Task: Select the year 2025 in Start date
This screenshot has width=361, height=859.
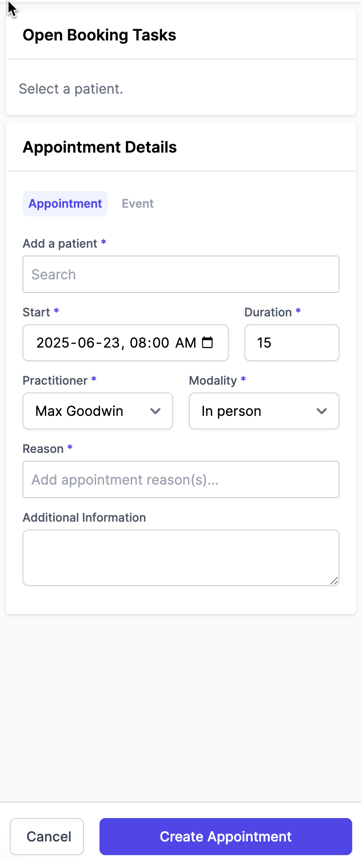Action: pyautogui.click(x=52, y=343)
